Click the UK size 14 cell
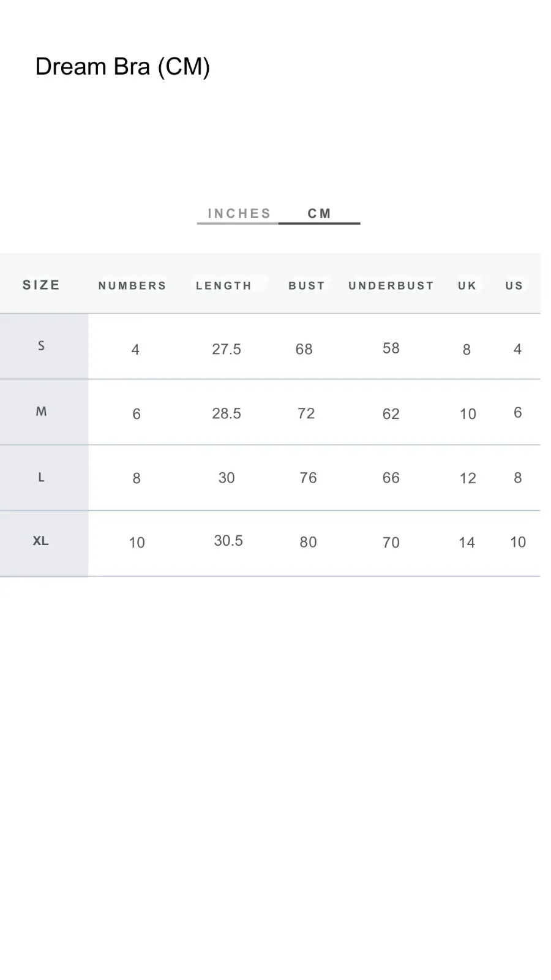The image size is (551, 980). 467,542
